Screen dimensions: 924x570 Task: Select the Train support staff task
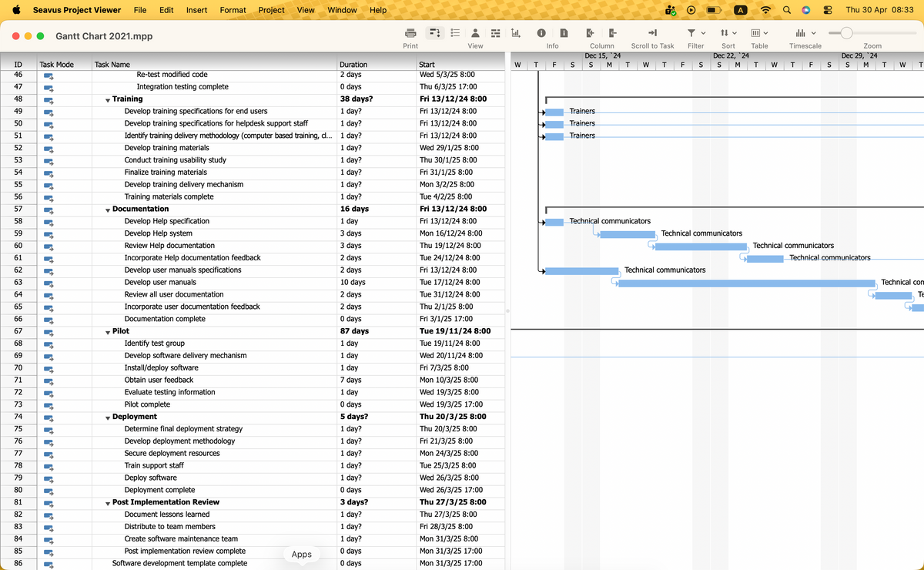click(x=154, y=466)
